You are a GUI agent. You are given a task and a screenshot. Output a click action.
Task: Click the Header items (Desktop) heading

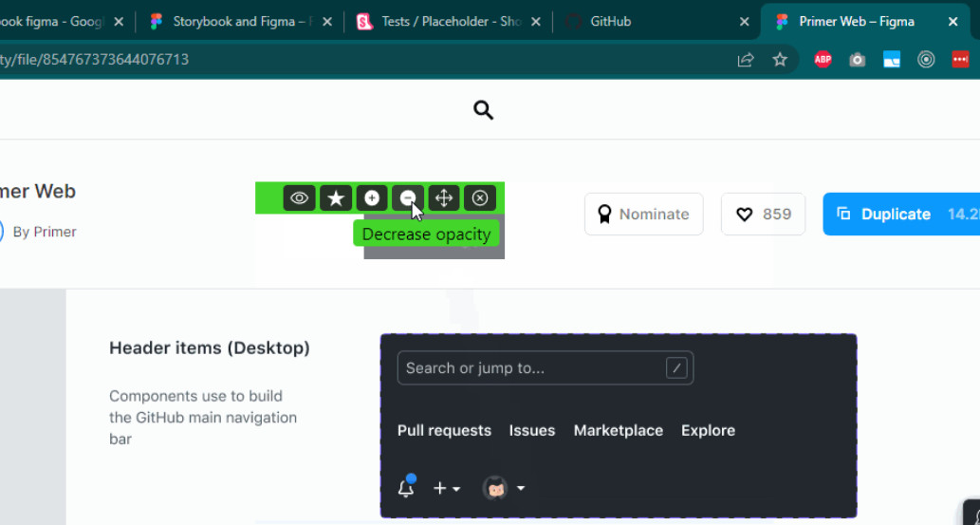[210, 347]
